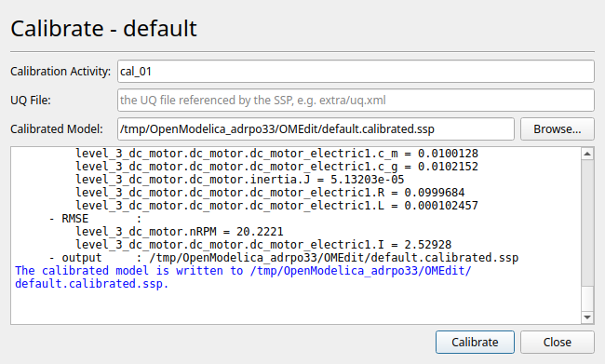Edit the Calibration Activity field
The height and width of the screenshot is (364, 605).
coord(356,71)
